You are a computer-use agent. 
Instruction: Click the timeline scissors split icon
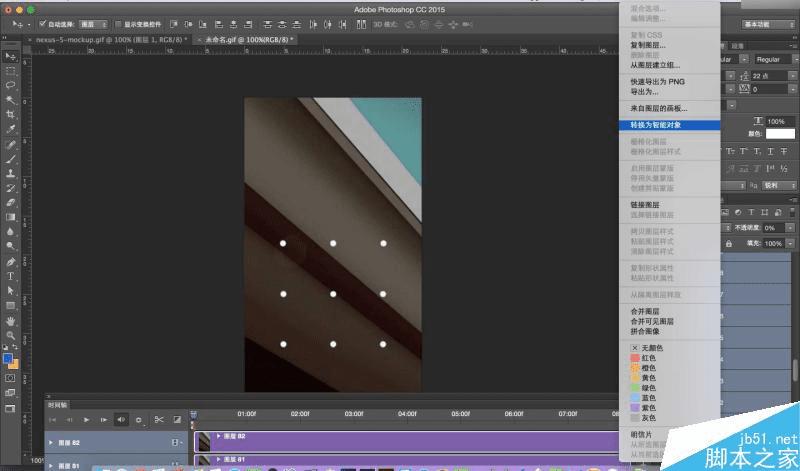click(158, 419)
